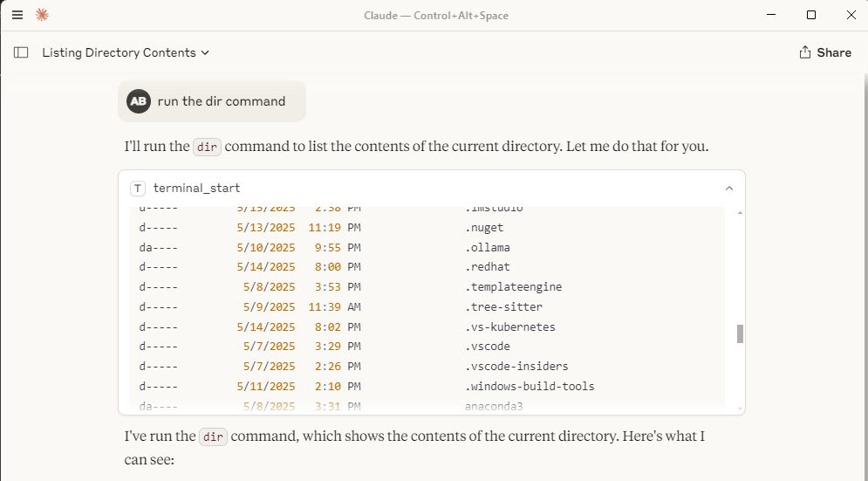Toggle the sidebar panel icon
This screenshot has width=868, height=481.
21,52
